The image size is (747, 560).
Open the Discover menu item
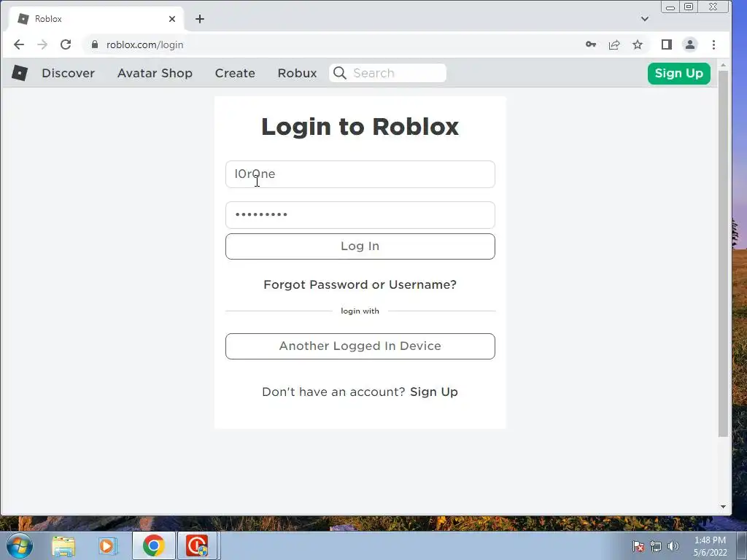coord(68,73)
